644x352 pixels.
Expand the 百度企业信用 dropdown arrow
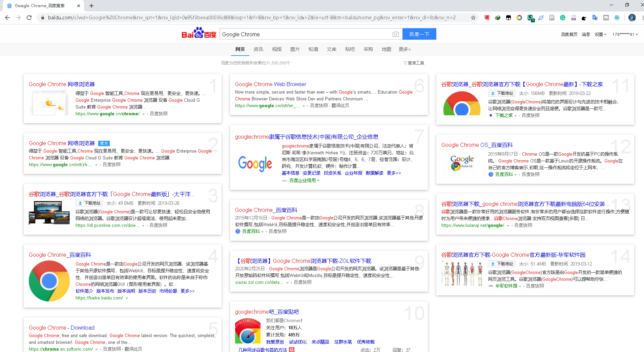click(318, 180)
